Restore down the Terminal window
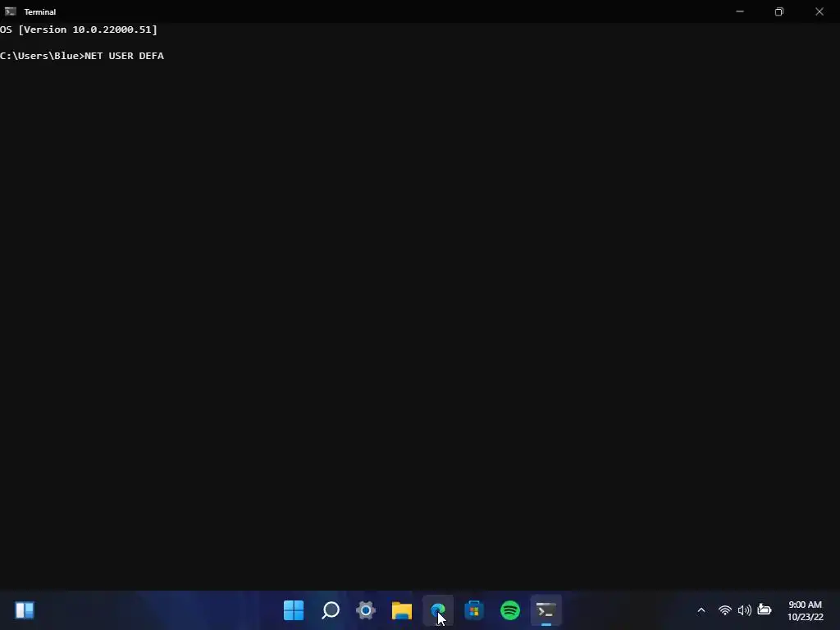The image size is (840, 630). tap(779, 11)
